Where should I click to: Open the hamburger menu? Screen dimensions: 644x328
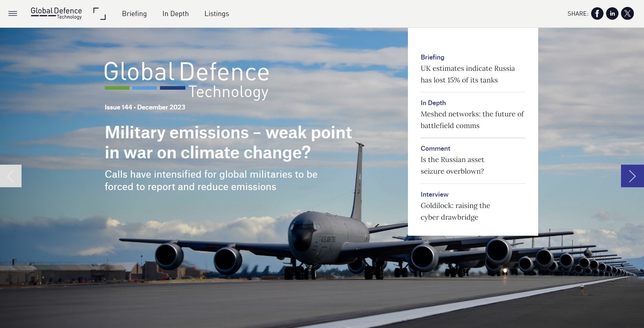tap(13, 14)
